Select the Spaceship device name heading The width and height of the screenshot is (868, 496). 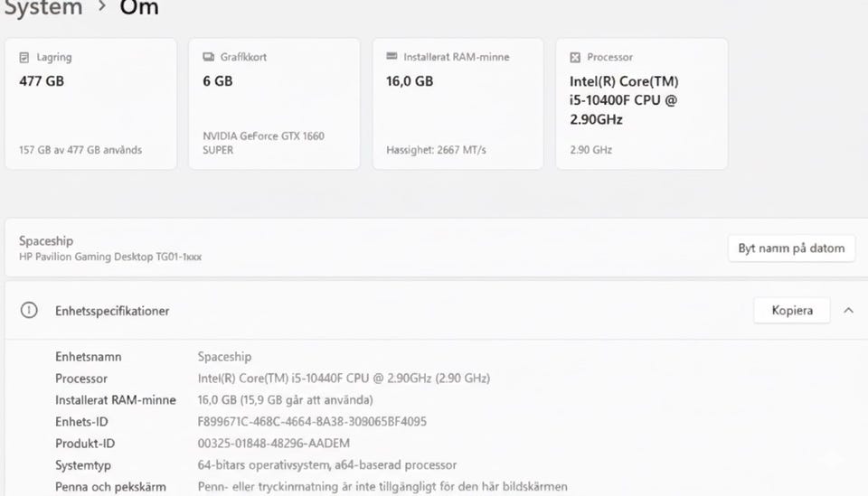click(x=46, y=241)
